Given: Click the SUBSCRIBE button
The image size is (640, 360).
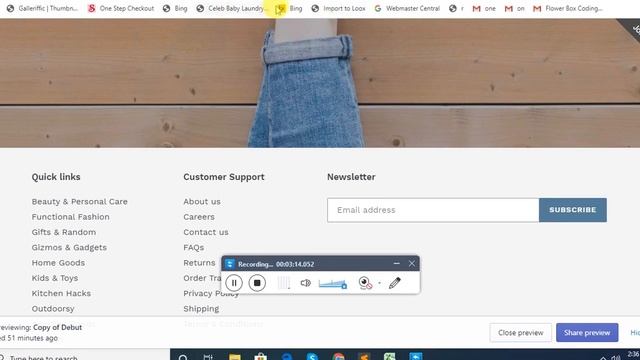Looking at the screenshot, I should (x=573, y=210).
